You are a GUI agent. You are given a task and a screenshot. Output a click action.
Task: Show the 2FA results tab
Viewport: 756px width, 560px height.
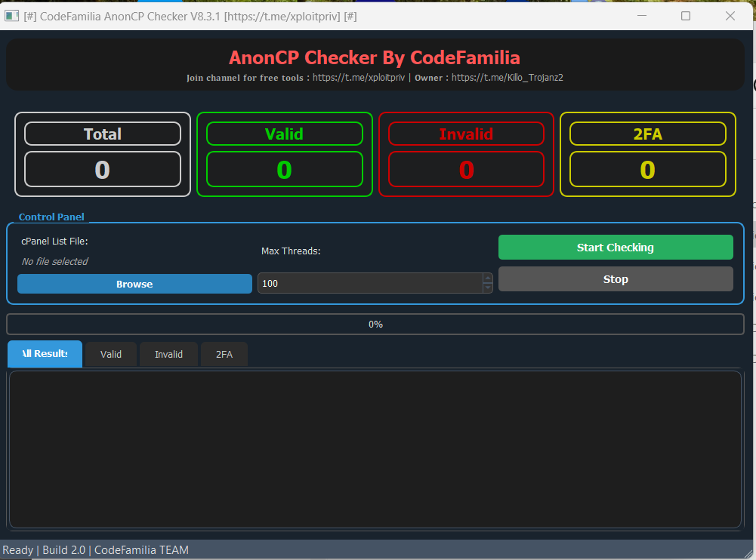[x=224, y=355]
